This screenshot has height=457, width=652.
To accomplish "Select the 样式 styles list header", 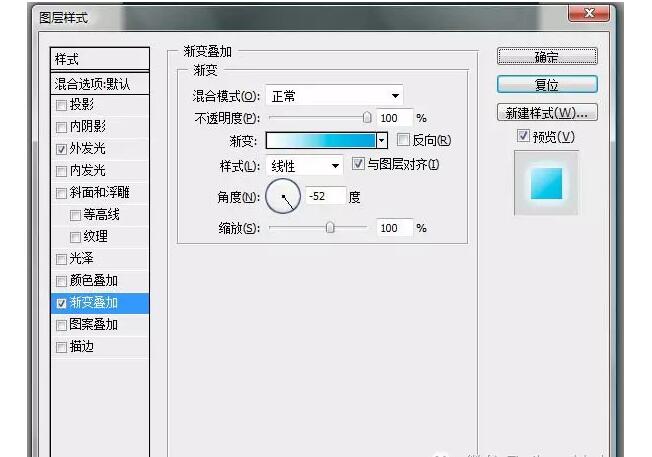I will point(100,59).
